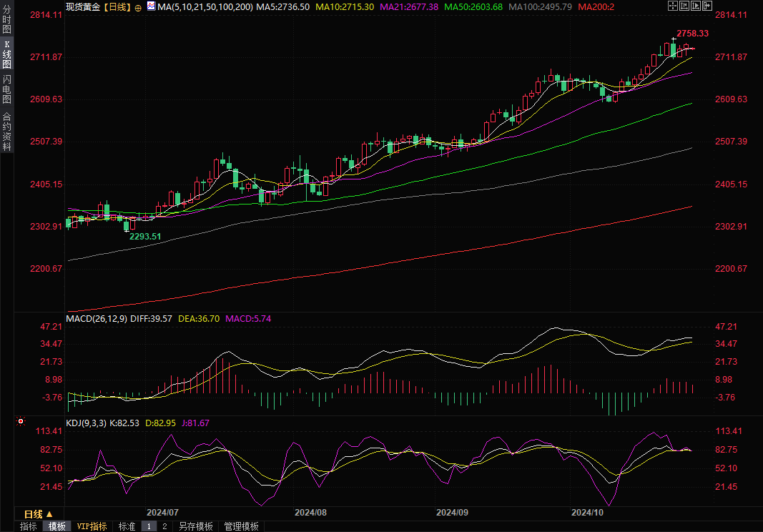763x532 pixels.
Task: Select the 指标 tab at bottom
Action: 29,526
